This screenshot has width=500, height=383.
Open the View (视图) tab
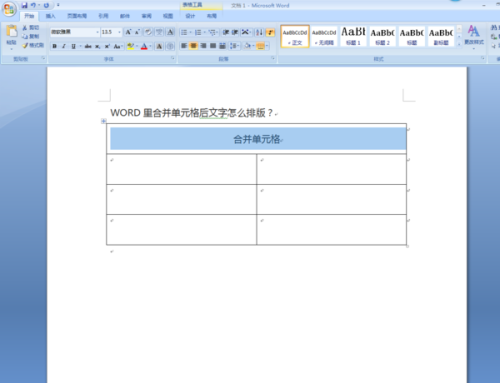168,16
